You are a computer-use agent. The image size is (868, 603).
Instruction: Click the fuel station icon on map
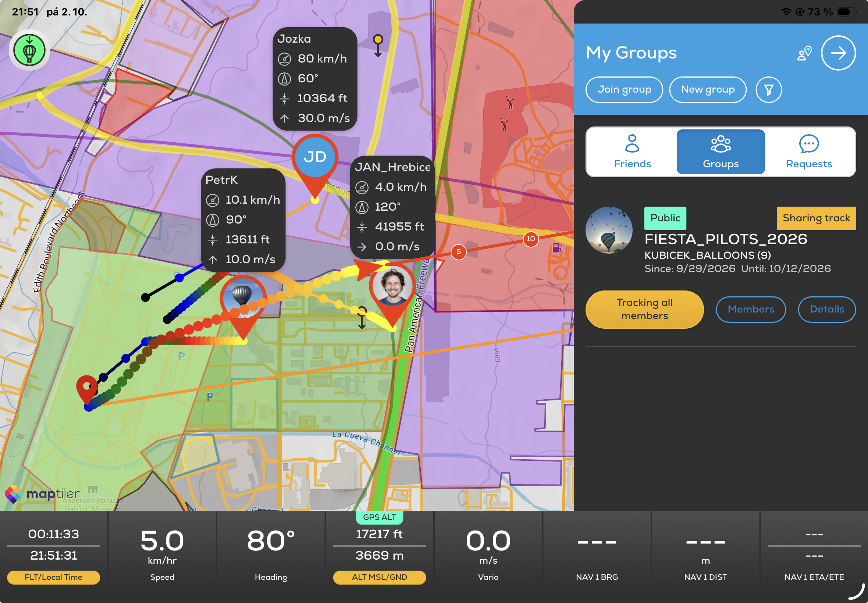point(557,248)
